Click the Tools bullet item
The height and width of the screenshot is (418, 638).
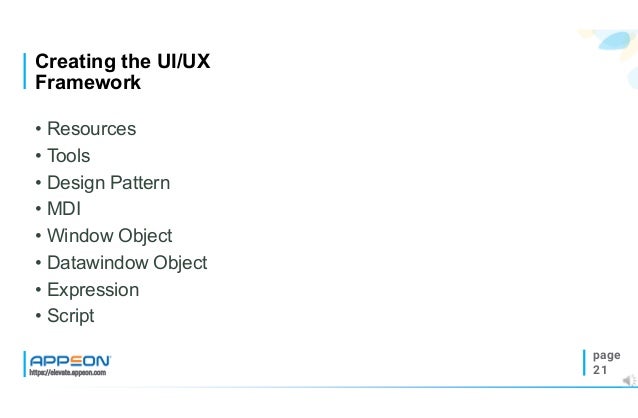[68, 156]
